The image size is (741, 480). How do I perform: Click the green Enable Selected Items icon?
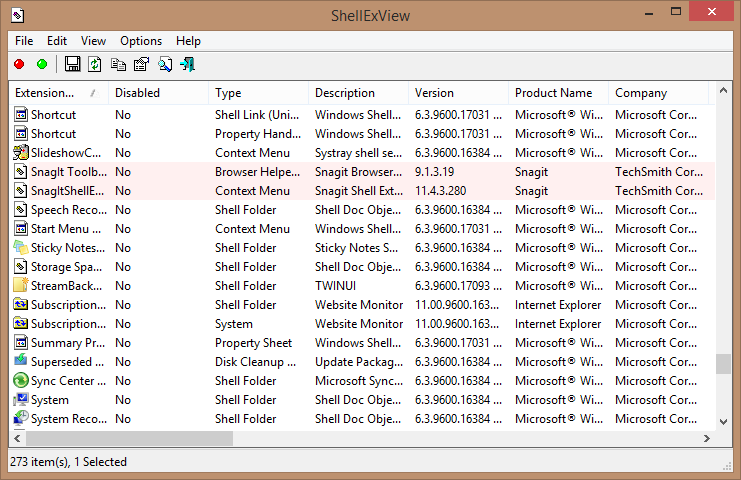[x=42, y=64]
